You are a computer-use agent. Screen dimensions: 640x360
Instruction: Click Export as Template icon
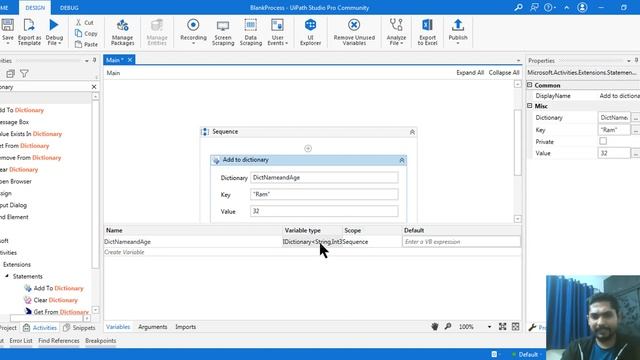point(29,25)
